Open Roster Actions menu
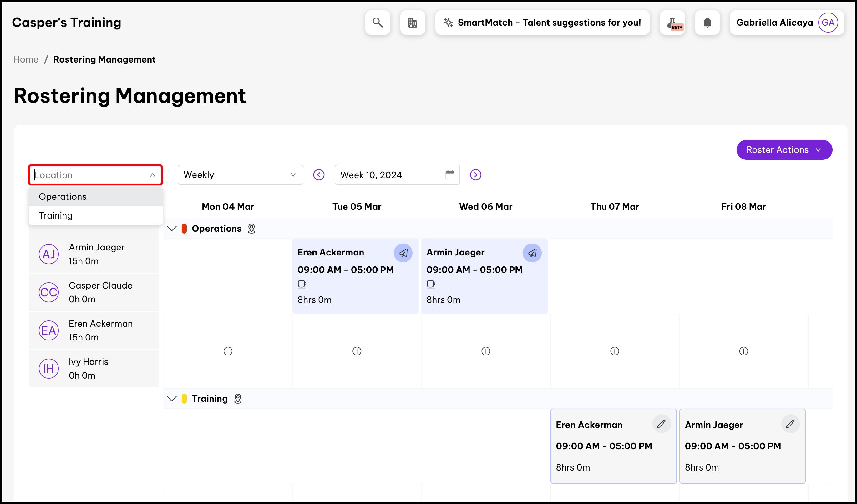Image resolution: width=857 pixels, height=504 pixels. coord(784,150)
